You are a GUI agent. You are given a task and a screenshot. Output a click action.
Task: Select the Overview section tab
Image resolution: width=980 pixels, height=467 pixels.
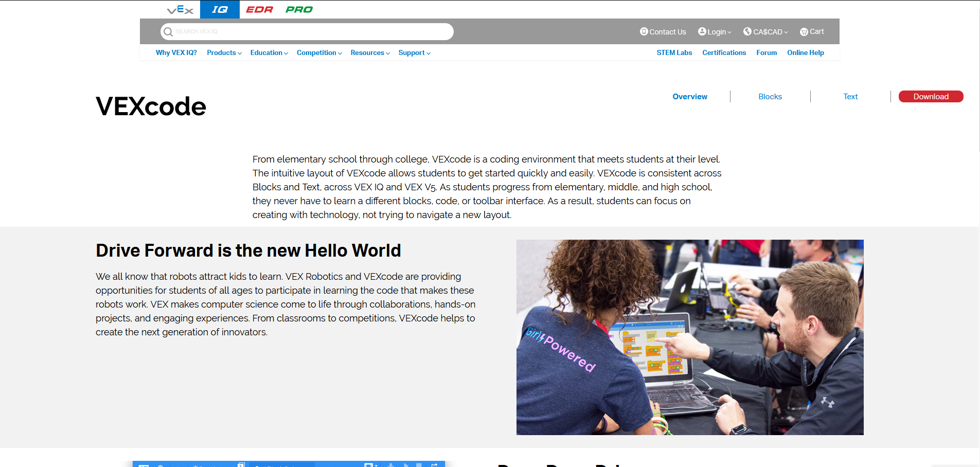click(690, 97)
